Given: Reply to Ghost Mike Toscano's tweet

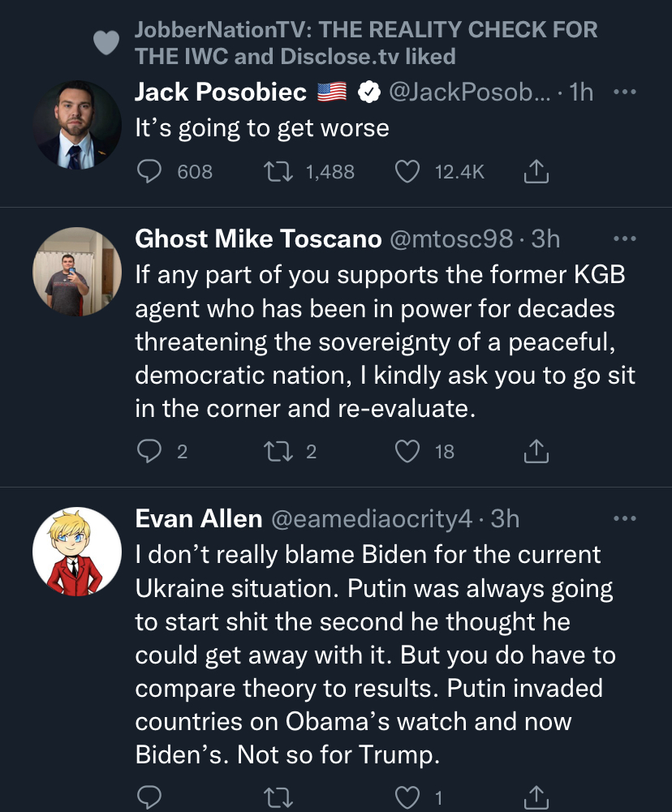Looking at the screenshot, I should (149, 451).
